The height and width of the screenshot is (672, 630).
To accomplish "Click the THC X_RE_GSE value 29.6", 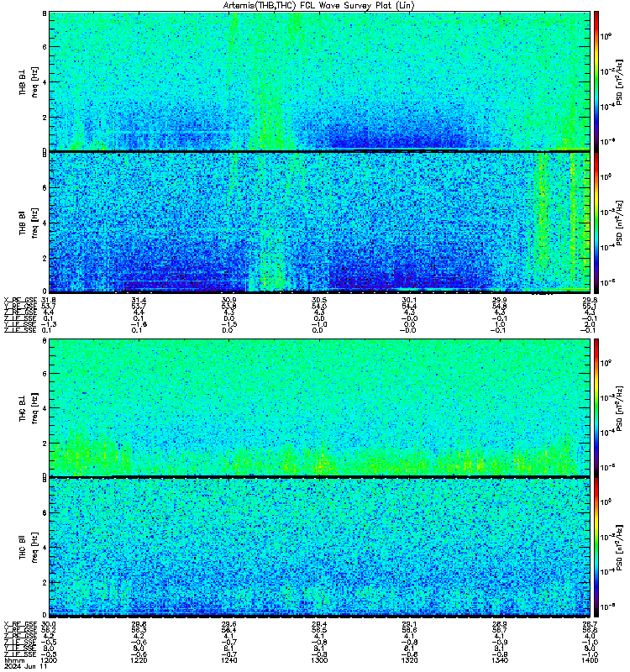I will point(228,624).
